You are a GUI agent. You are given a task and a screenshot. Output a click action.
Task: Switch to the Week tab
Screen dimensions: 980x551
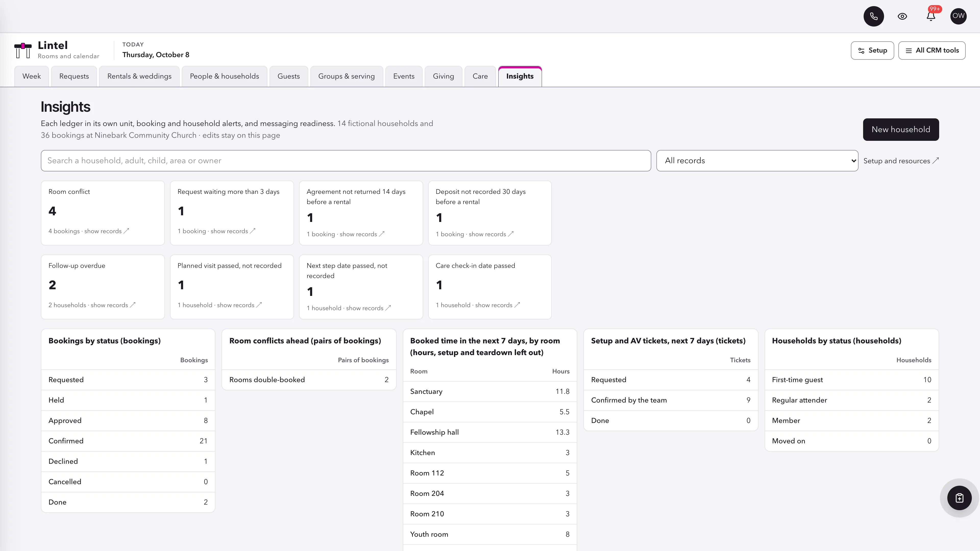(32, 77)
